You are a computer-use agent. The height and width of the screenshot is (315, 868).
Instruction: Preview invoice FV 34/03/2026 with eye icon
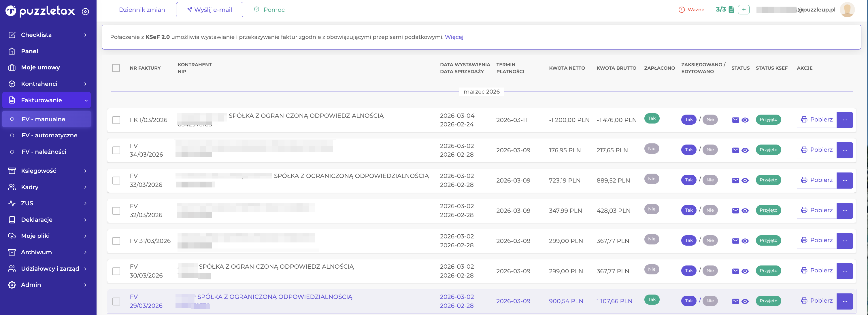(x=745, y=150)
